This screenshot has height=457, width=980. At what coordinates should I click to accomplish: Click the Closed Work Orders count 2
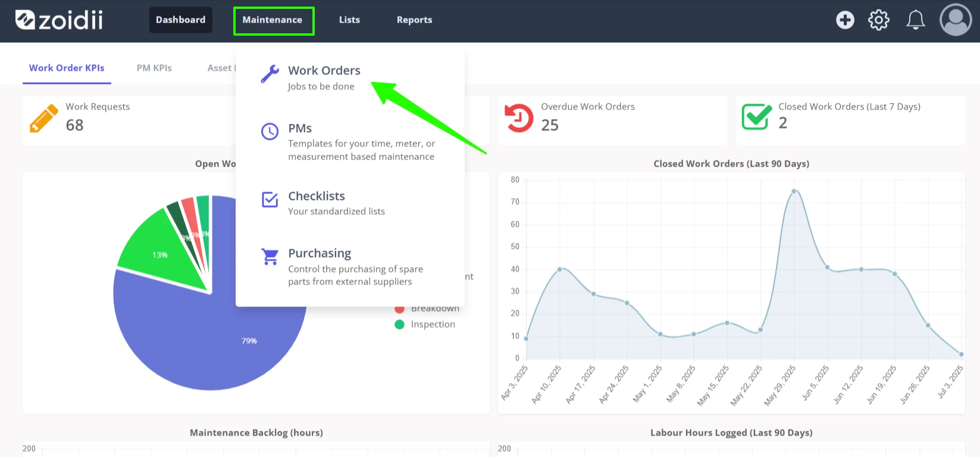(x=783, y=123)
